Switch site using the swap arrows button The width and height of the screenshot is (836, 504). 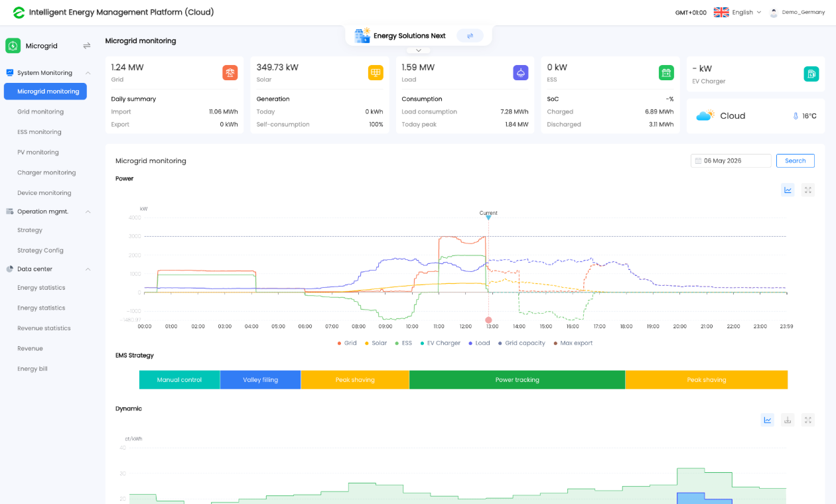click(470, 36)
